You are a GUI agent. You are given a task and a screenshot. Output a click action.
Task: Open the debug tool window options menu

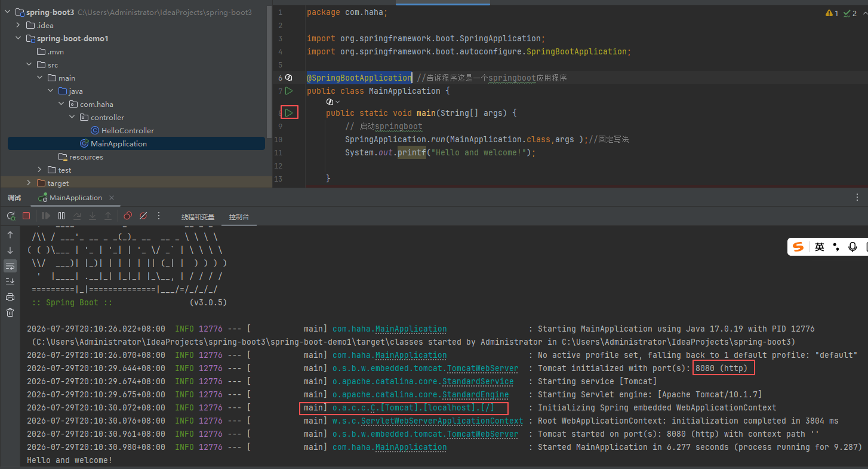[x=857, y=197]
